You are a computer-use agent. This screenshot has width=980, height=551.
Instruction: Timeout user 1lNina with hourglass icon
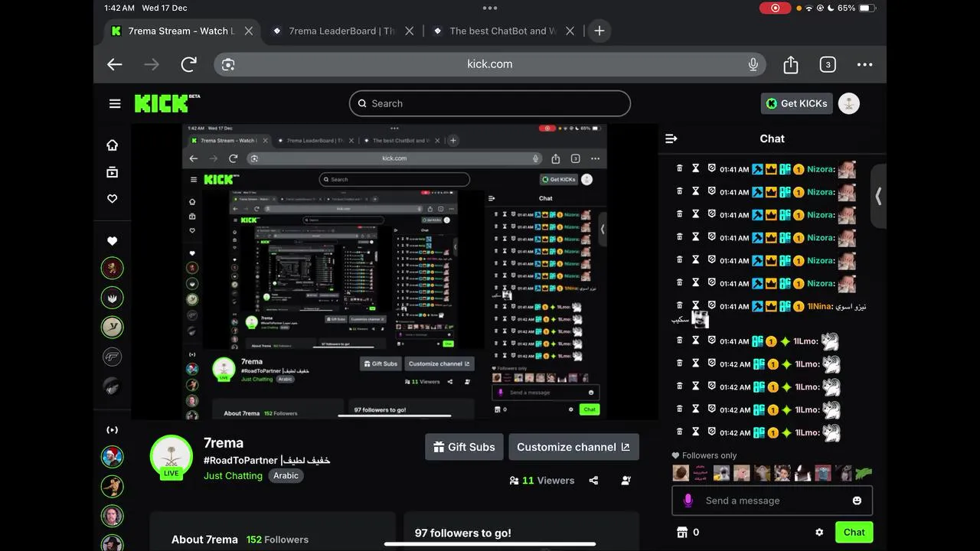(x=696, y=306)
